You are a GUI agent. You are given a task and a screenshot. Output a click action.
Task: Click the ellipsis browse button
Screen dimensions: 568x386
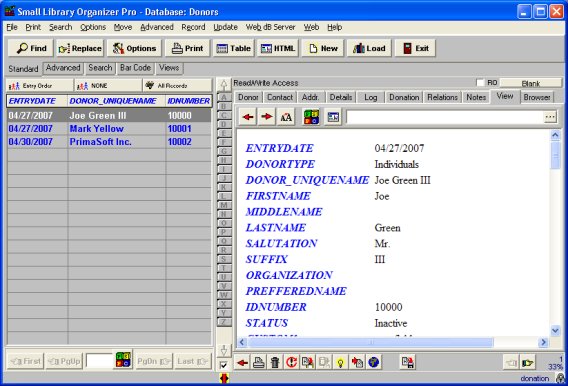click(x=550, y=117)
